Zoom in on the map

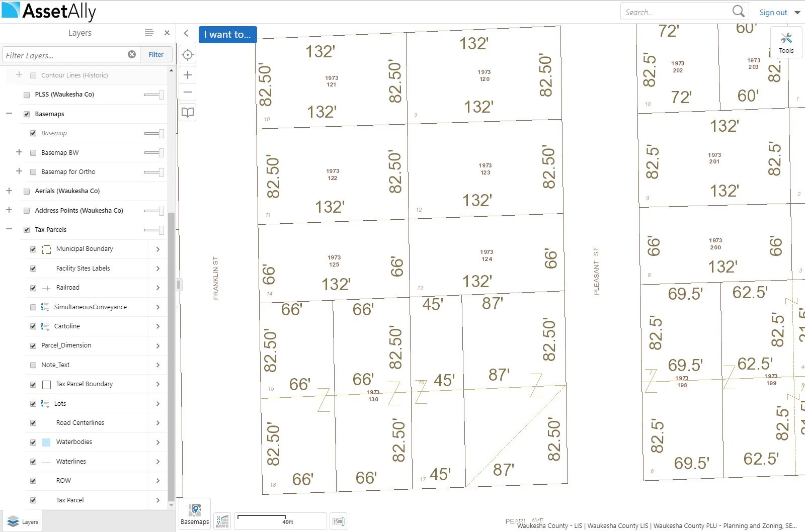point(188,75)
